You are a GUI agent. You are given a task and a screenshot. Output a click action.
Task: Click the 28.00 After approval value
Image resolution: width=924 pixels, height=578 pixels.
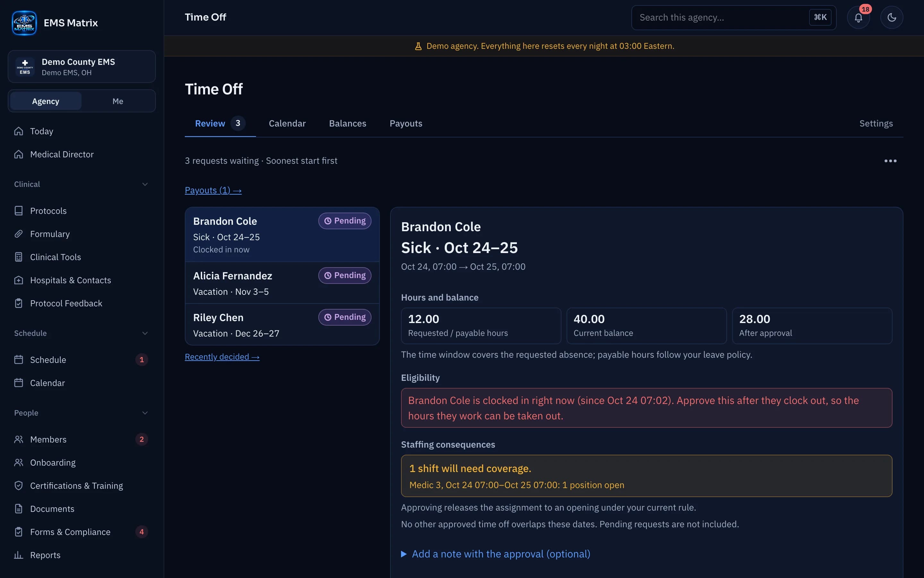coord(755,319)
